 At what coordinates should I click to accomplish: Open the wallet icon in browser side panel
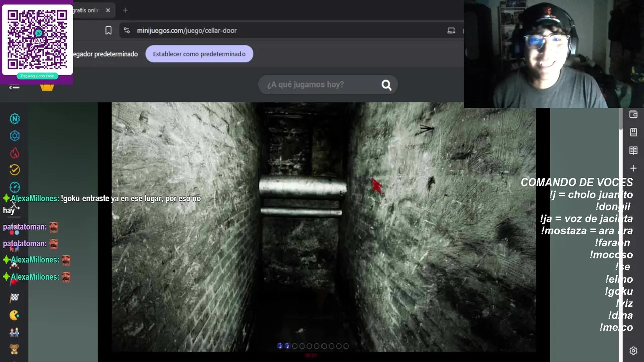tap(633, 115)
